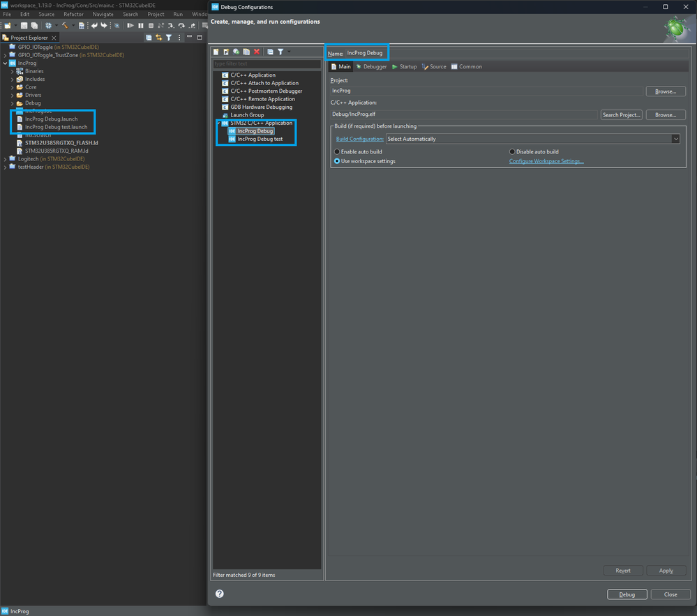This screenshot has width=697, height=616.
Task: Click Export launch configurations icon
Action: pos(237,52)
